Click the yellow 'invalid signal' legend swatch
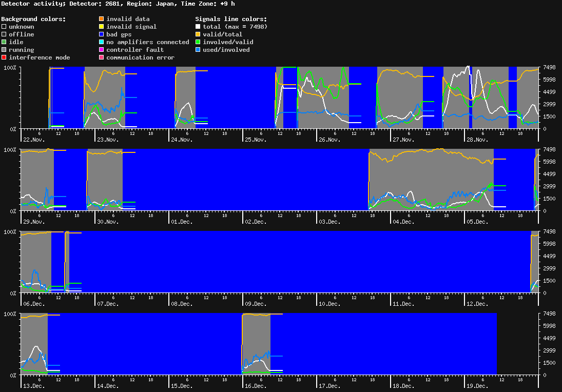 [101, 27]
